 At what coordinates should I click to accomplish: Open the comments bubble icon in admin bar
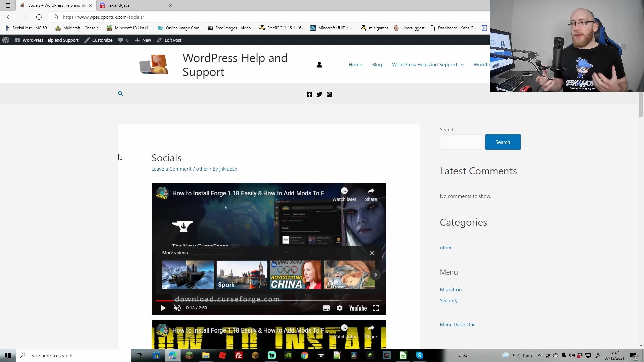(x=121, y=40)
